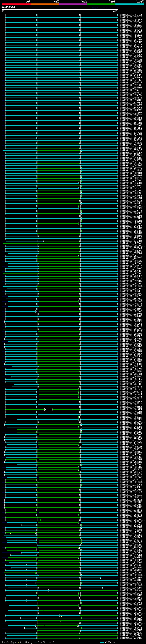Select the UniRef100_A2XIU7 label
The height and width of the screenshot is (644, 146).
[x=131, y=112]
